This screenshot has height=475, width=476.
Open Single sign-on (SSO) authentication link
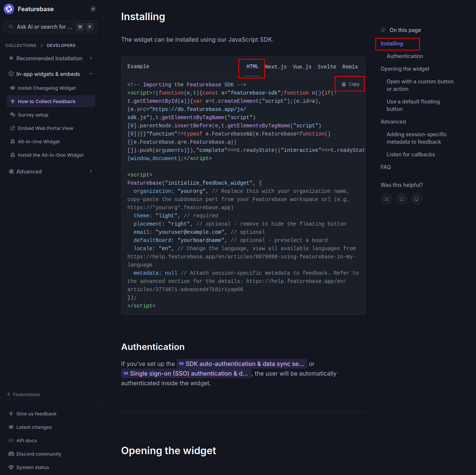[186, 374]
